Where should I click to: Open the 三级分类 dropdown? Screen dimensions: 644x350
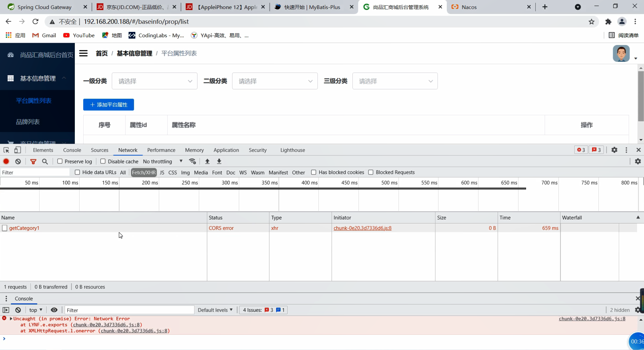(x=395, y=81)
